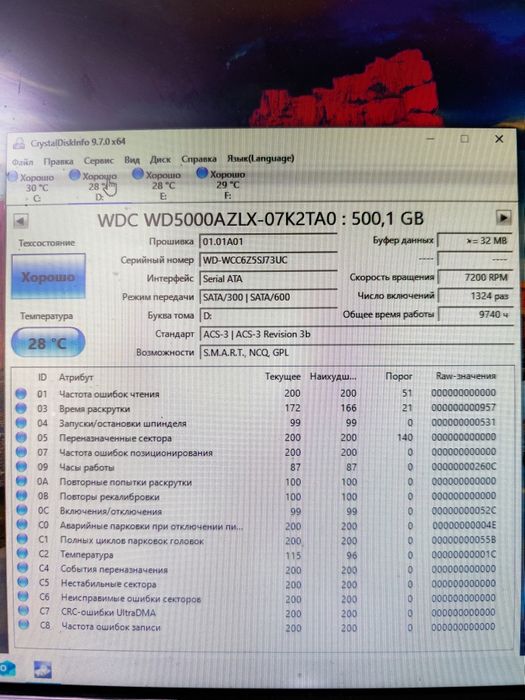Go to previous disk with left arrow

[21, 221]
